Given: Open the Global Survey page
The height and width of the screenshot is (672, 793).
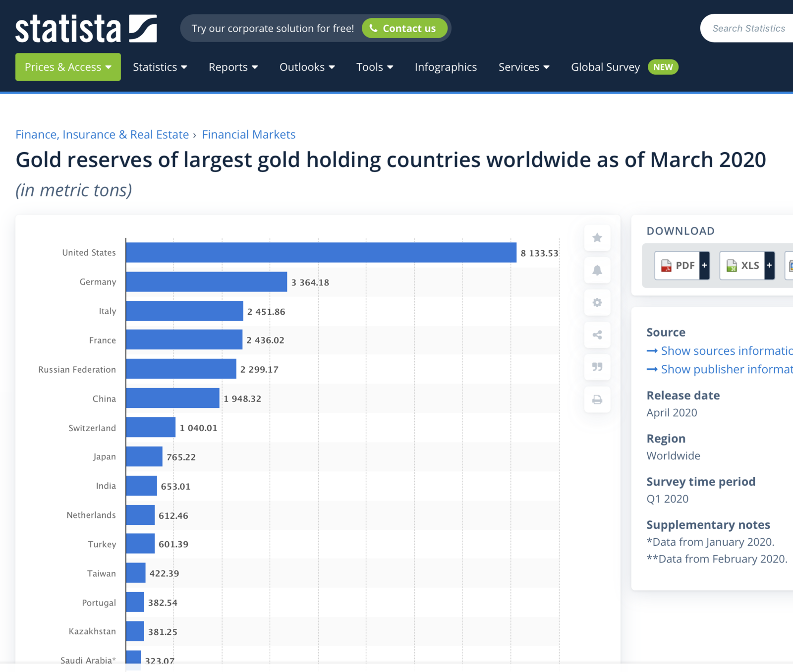Looking at the screenshot, I should (605, 67).
